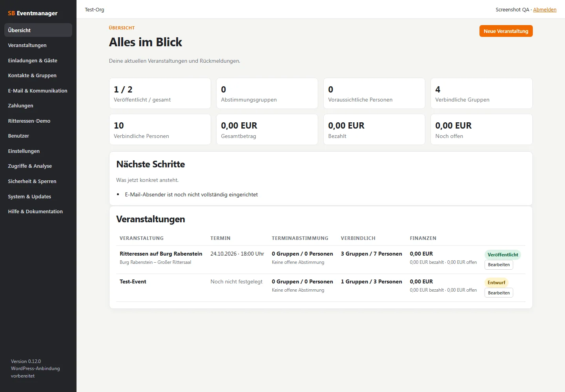565x392 pixels.
Task: Select Zugriffe & Analyse
Action: [38, 166]
